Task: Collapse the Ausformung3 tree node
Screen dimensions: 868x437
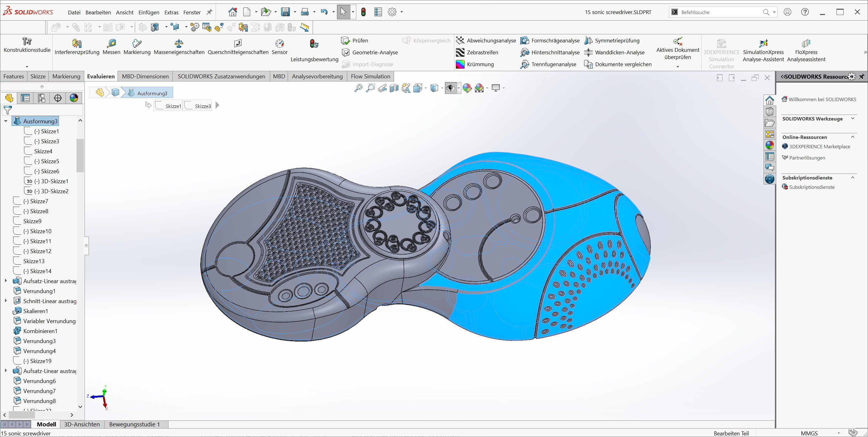Action: tap(6, 121)
